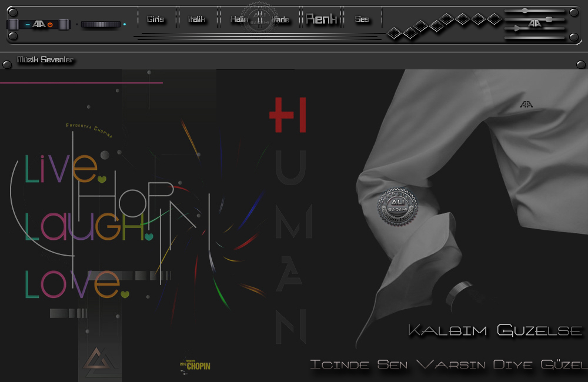Toggle the small cyan dash left of AA
This screenshot has width=588, height=382.
[x=27, y=25]
